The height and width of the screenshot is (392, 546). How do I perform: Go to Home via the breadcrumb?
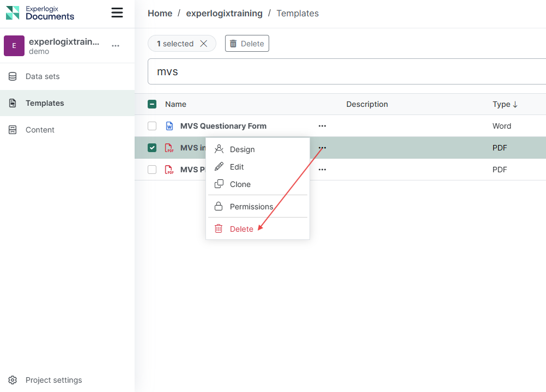coord(160,13)
